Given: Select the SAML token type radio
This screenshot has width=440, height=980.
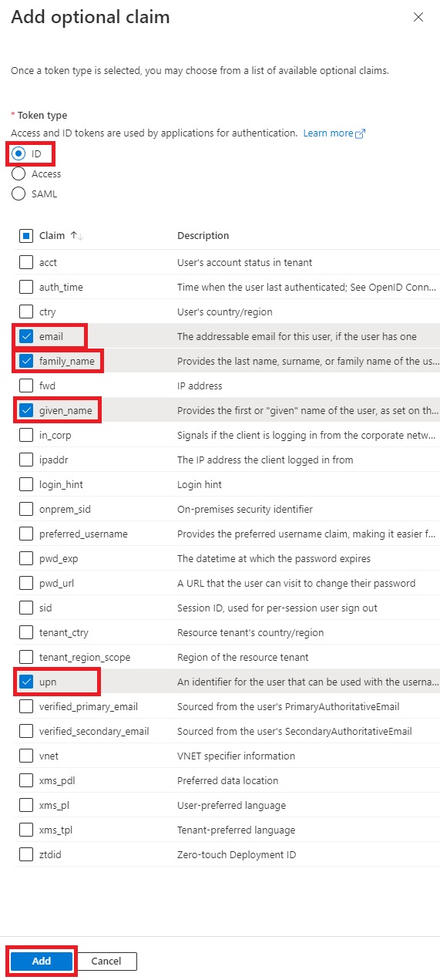Looking at the screenshot, I should [x=18, y=194].
